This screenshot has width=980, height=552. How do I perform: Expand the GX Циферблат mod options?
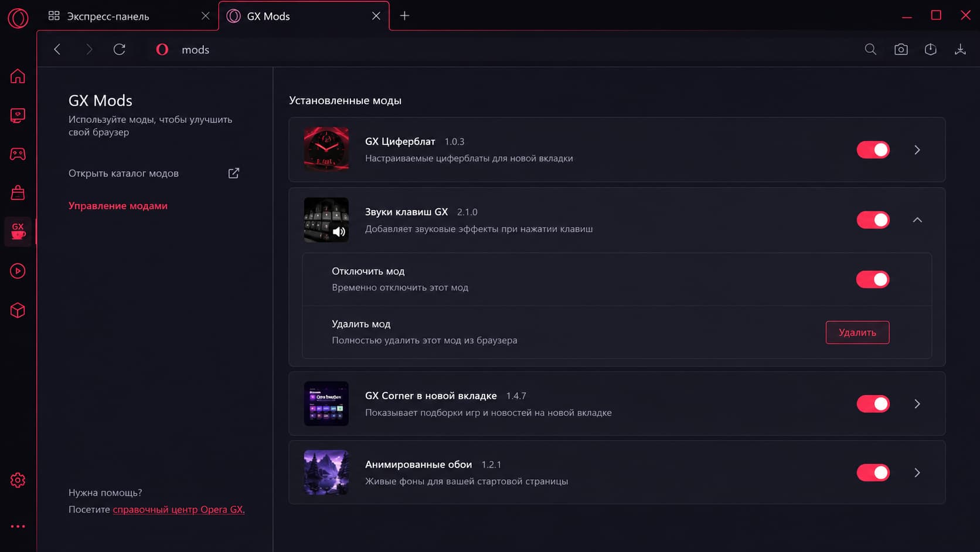coord(917,150)
